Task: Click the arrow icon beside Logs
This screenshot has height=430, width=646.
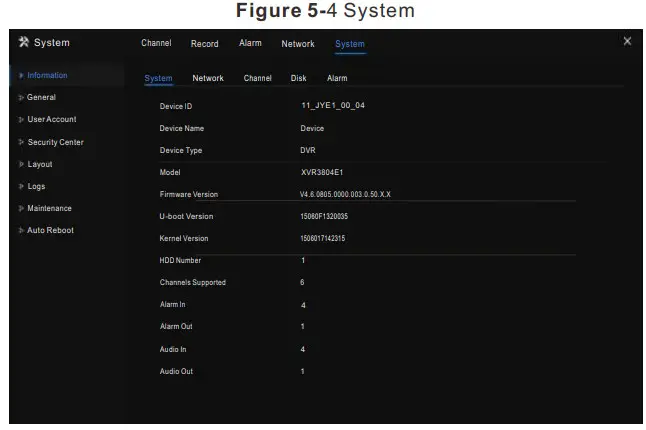Action: 21,186
